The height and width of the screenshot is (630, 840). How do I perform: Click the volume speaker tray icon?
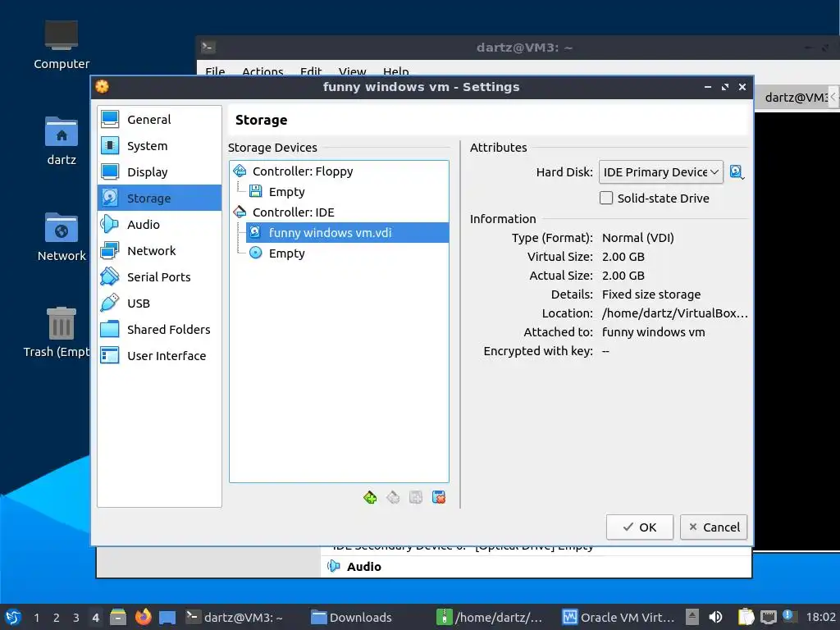(715, 617)
